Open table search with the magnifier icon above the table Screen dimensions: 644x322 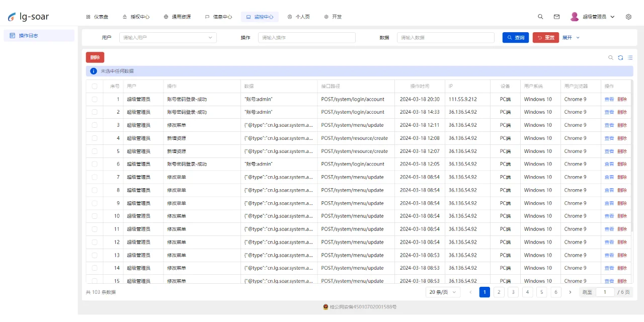tap(611, 57)
